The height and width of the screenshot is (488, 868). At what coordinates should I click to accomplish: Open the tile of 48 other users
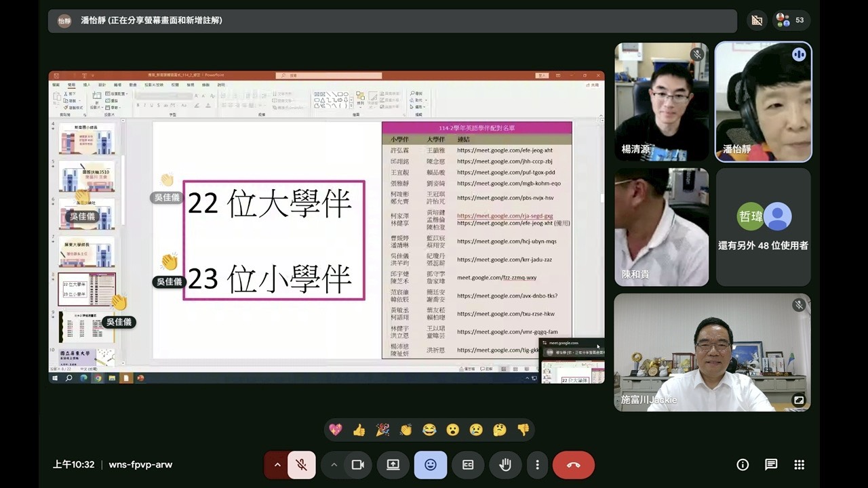(x=763, y=228)
